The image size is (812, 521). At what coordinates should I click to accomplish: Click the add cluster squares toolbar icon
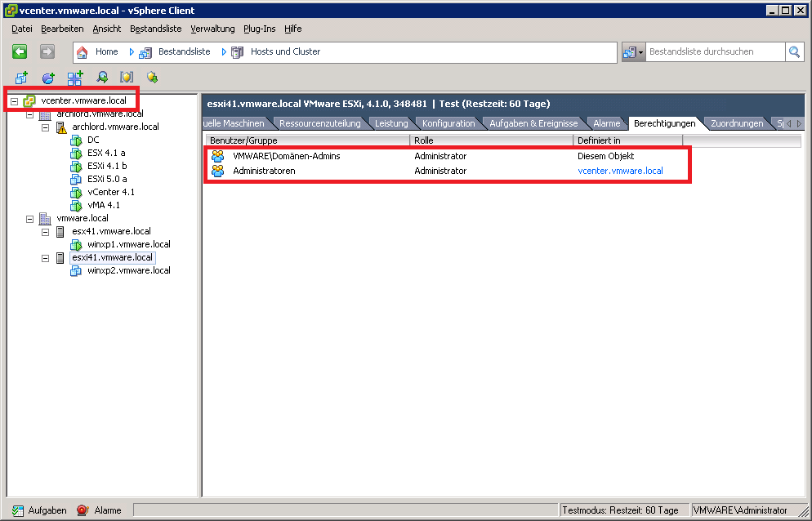75,78
